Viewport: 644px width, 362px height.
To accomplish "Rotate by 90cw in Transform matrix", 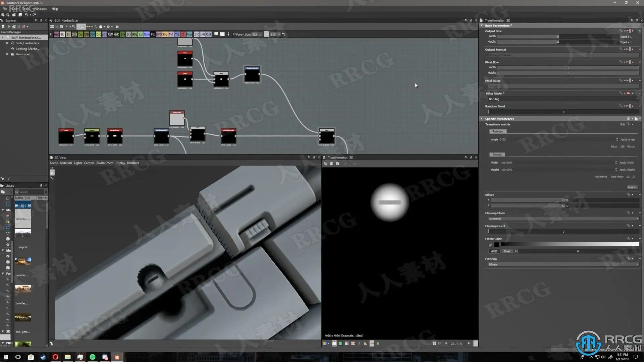I will point(614,146).
